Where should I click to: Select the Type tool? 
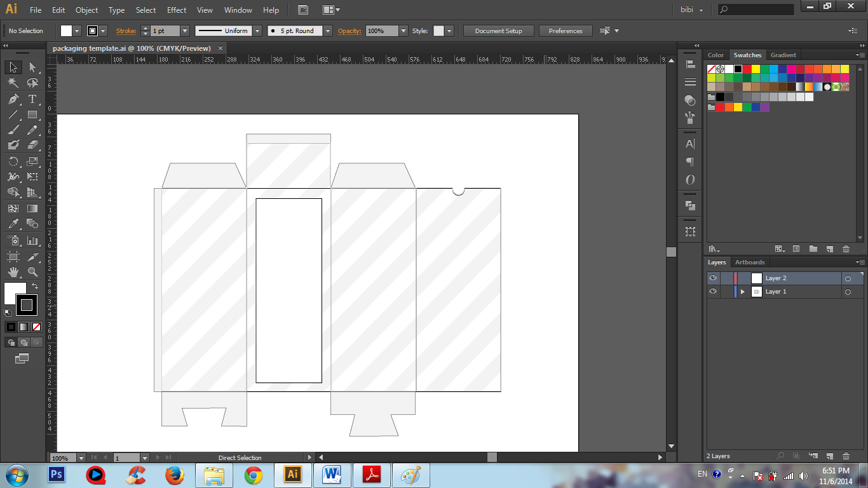[32, 99]
